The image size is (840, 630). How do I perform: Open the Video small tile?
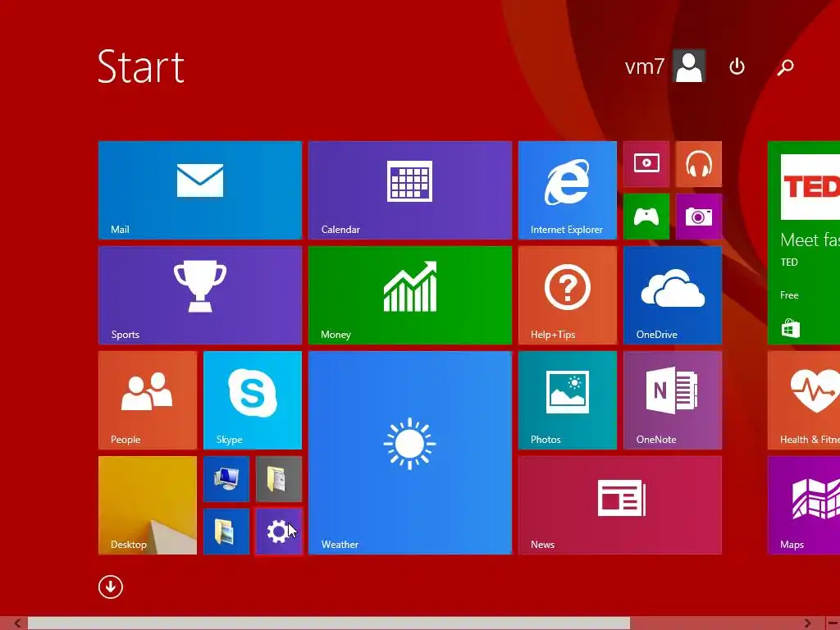point(646,164)
